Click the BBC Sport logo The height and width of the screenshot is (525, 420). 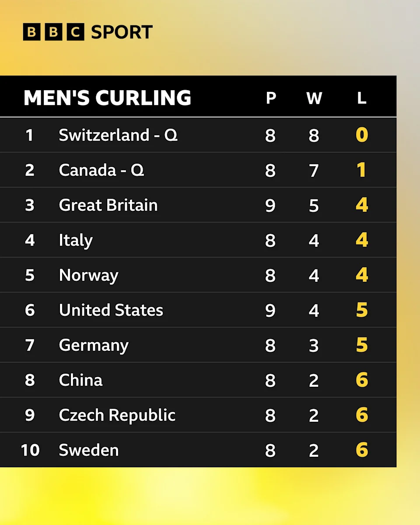pos(87,32)
